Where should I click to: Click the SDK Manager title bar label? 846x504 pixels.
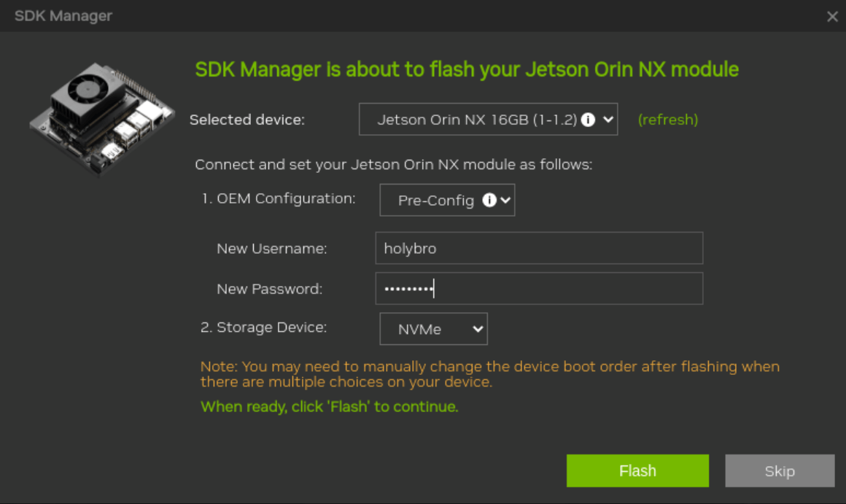pyautogui.click(x=61, y=16)
